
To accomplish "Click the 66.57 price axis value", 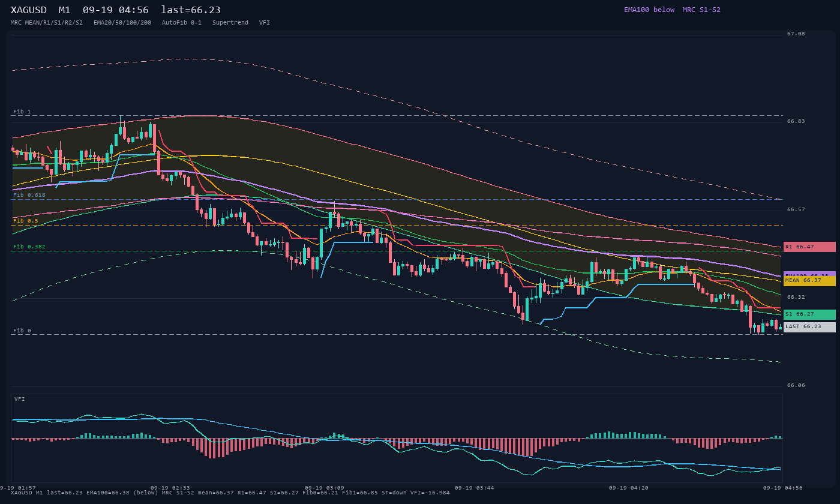I will coord(796,209).
